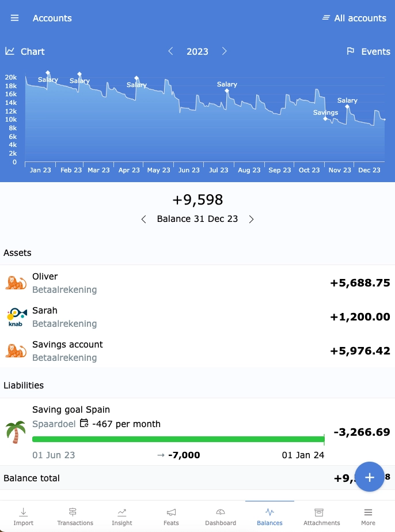Open the More menu

tap(368, 515)
